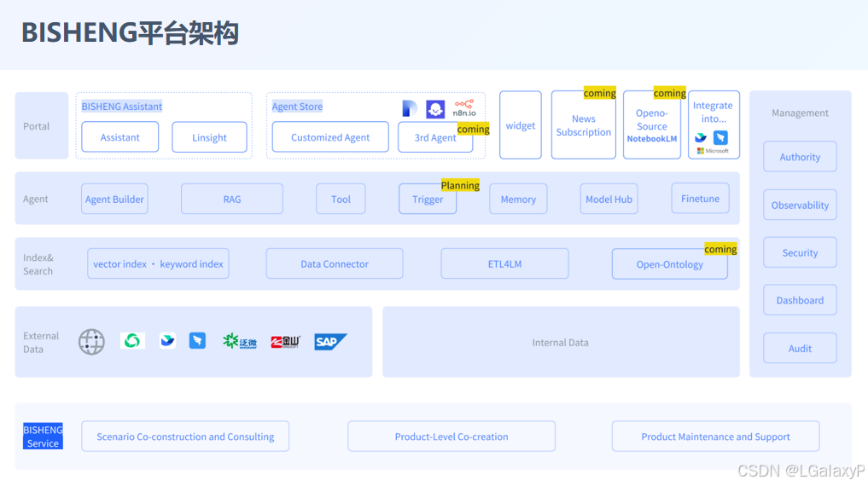Click the blue Dify logo in Agent Store

410,108
